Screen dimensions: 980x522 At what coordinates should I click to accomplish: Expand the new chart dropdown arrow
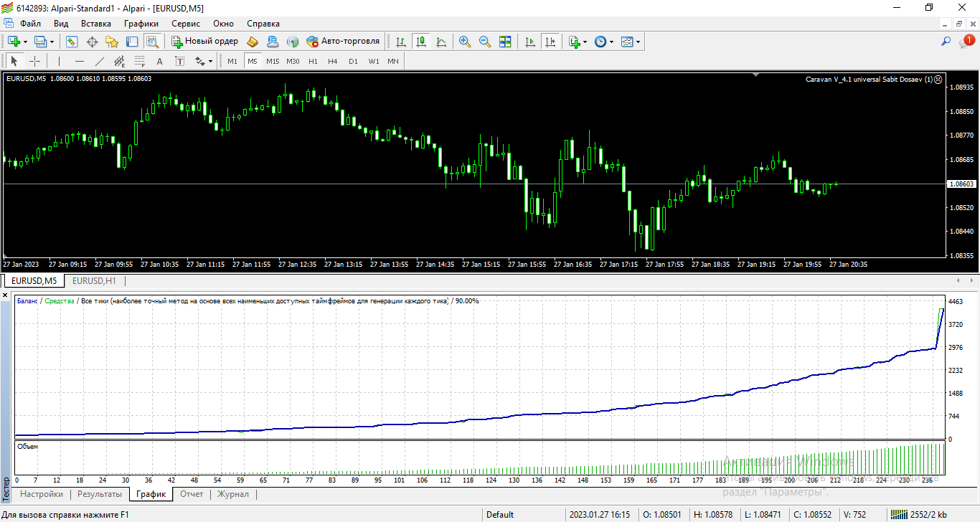pyautogui.click(x=25, y=42)
